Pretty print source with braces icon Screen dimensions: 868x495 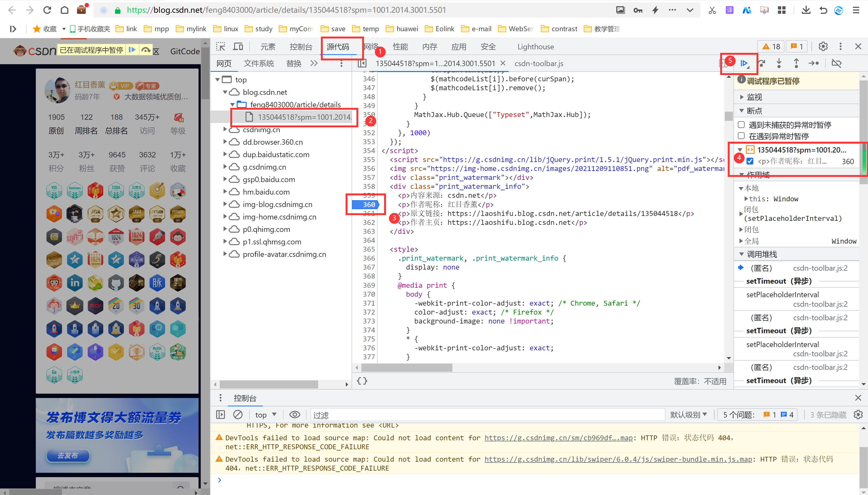pyautogui.click(x=362, y=381)
